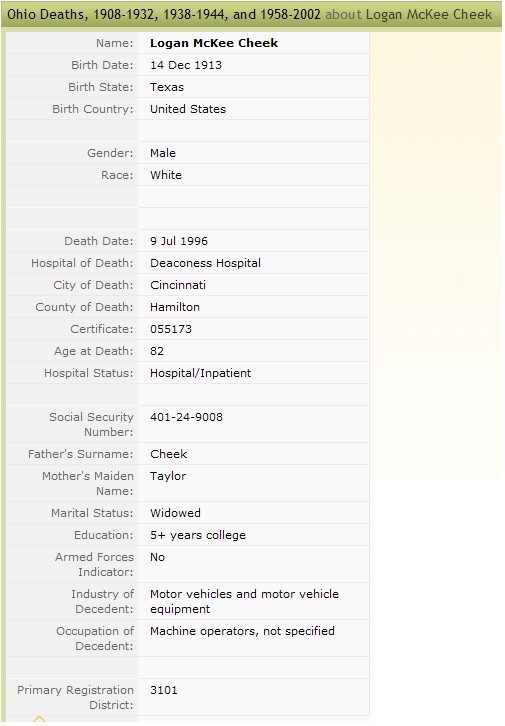
Task: Select the name Logan McKee Cheek
Action: coord(214,43)
